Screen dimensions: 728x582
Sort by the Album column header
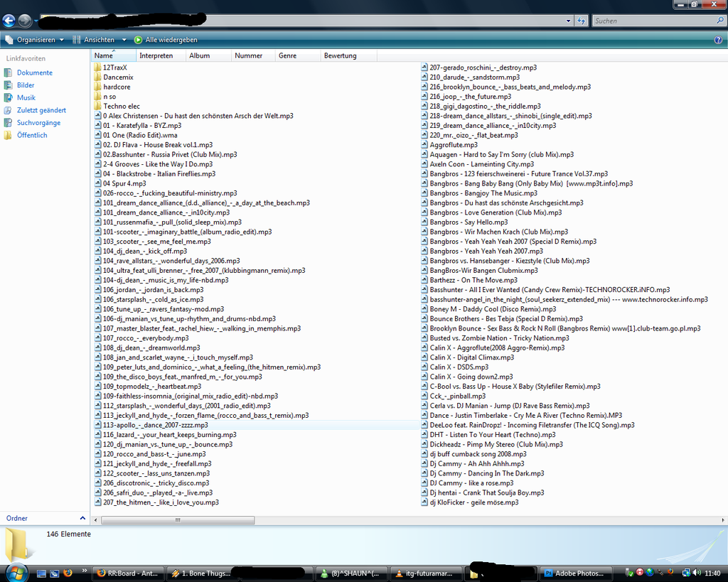[208, 55]
